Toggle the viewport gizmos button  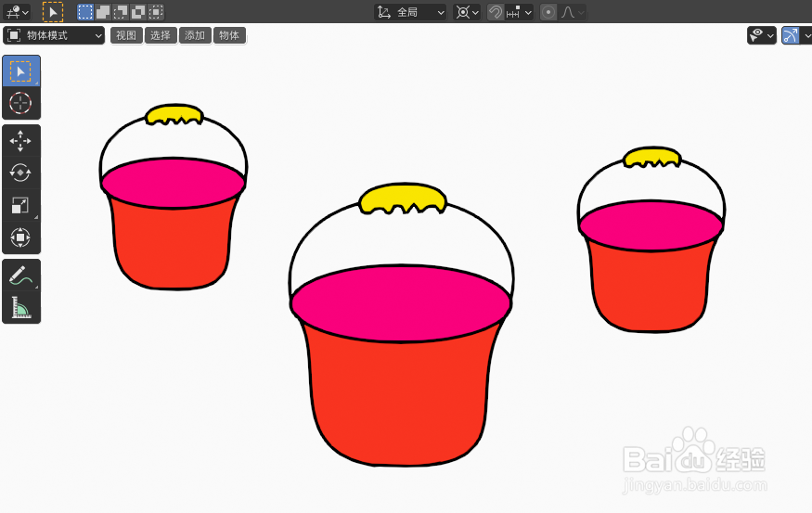point(791,35)
